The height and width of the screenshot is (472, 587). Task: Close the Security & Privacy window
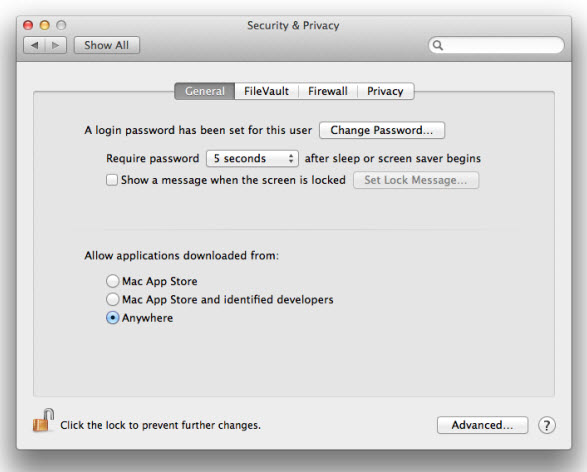click(28, 25)
